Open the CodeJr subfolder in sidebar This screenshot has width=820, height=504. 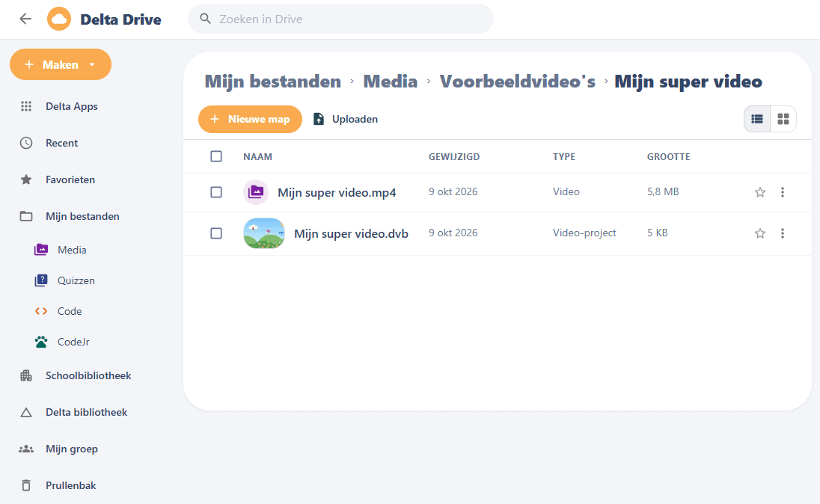point(73,342)
